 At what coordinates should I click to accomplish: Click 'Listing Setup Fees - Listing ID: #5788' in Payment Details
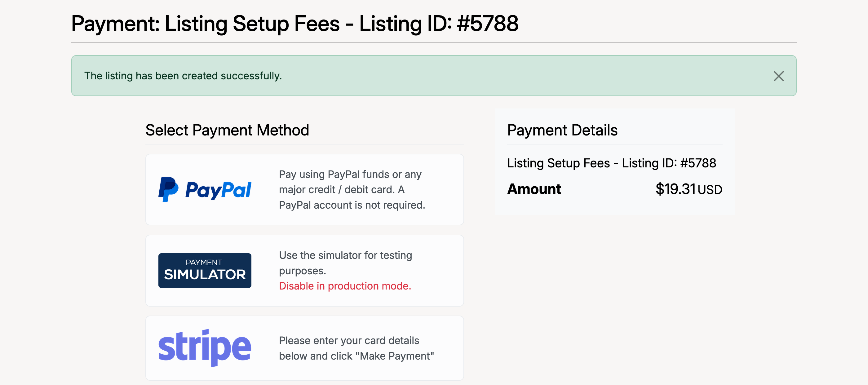(x=611, y=163)
